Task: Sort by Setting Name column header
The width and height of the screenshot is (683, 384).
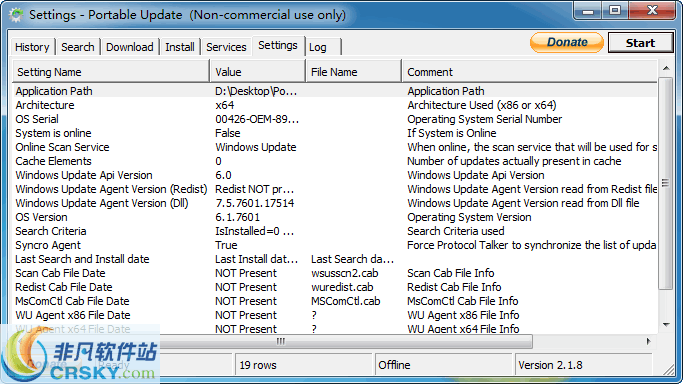Action: (x=111, y=72)
